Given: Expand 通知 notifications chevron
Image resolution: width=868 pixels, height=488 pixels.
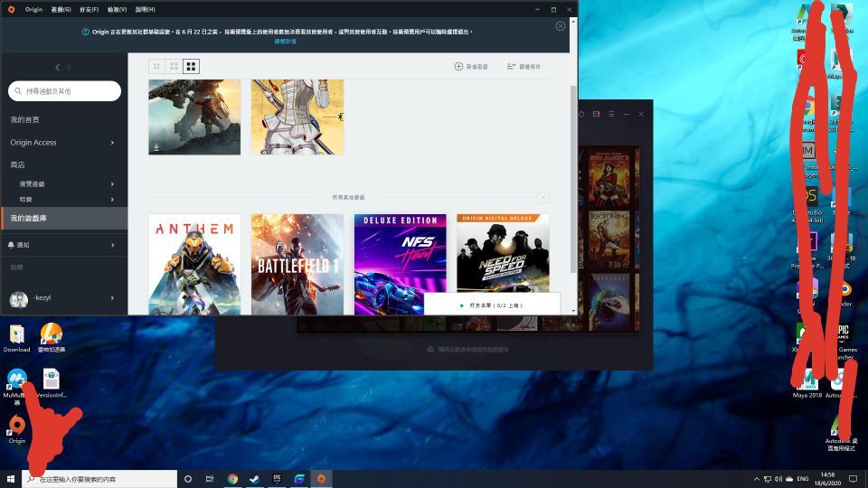Looking at the screenshot, I should coord(112,245).
